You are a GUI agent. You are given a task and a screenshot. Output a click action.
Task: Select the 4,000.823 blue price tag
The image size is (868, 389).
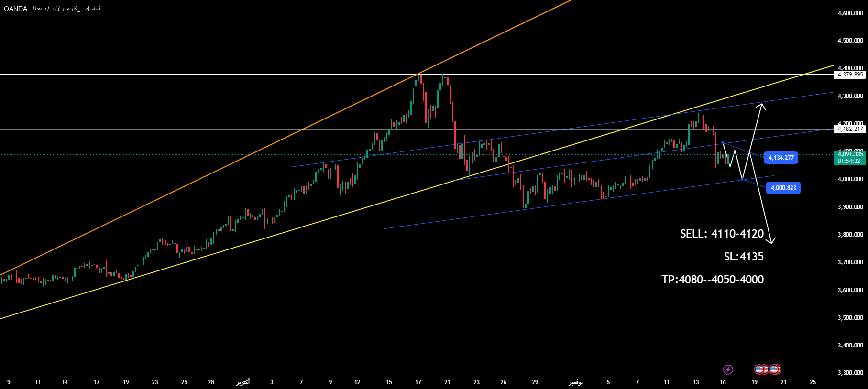pyautogui.click(x=783, y=188)
